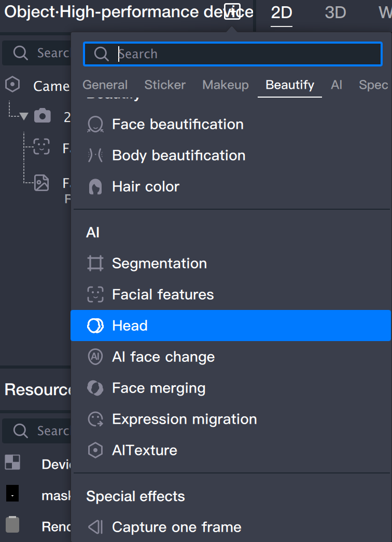Viewport: 392px width, 542px height.
Task: Collapse the camera tree node arrow
Action: click(x=24, y=117)
